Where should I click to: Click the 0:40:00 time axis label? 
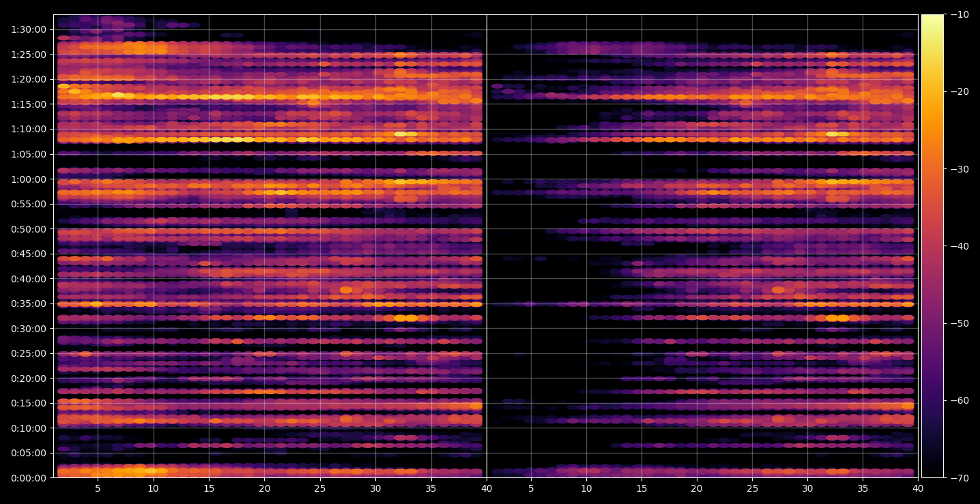29,279
